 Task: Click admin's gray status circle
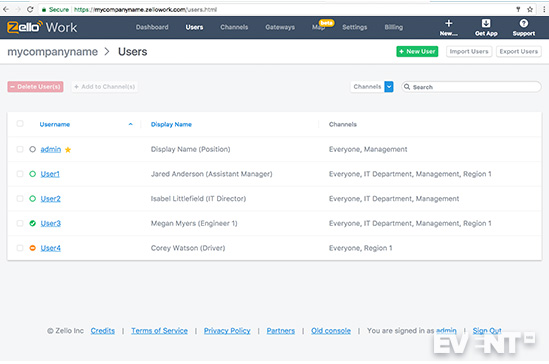point(33,149)
